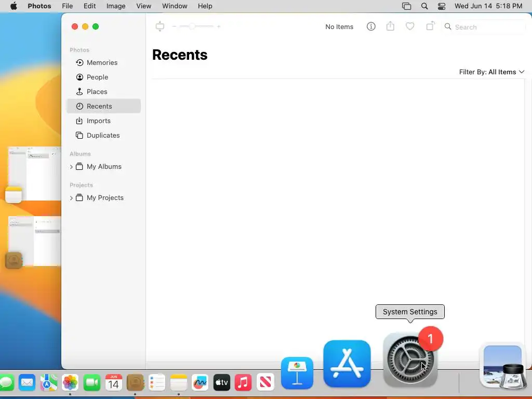
Task: Open Reminders from the Dock
Action: (157, 383)
